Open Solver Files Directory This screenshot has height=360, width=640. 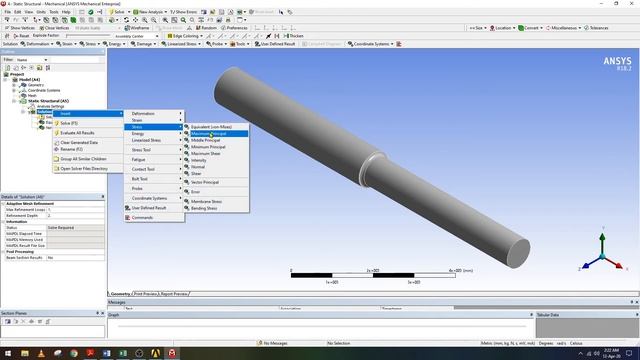pyautogui.click(x=88, y=169)
